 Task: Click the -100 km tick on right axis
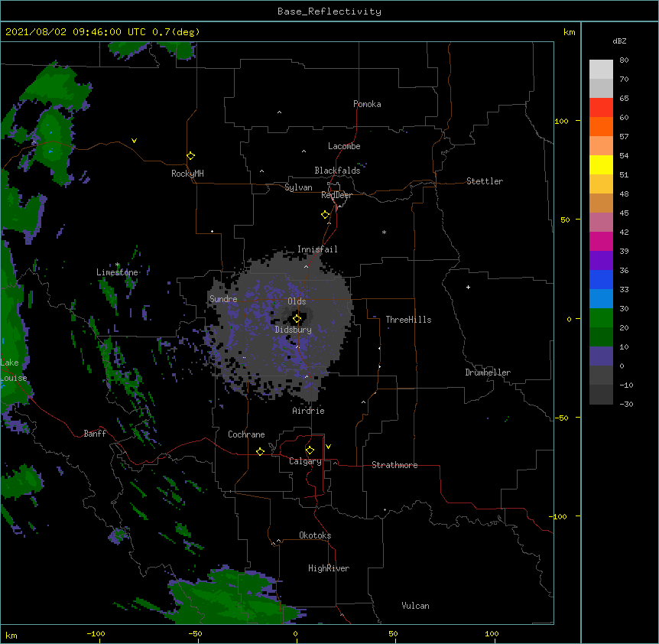[559, 516]
